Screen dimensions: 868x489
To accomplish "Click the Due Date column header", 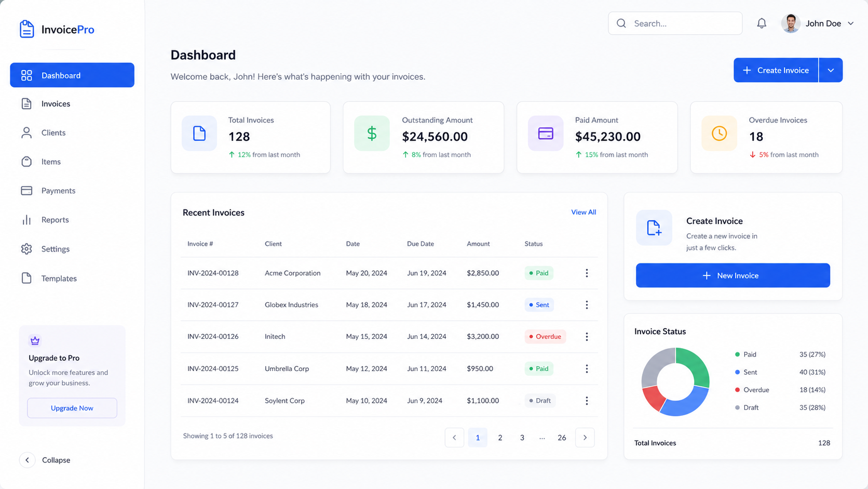I will 421,244.
